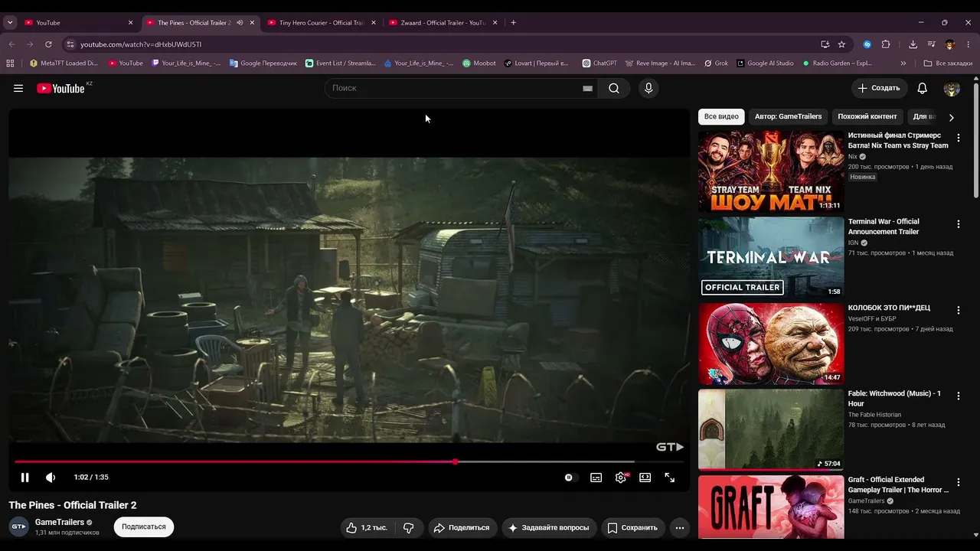The image size is (980, 551).
Task: Open a new browser tab
Action: point(513,23)
